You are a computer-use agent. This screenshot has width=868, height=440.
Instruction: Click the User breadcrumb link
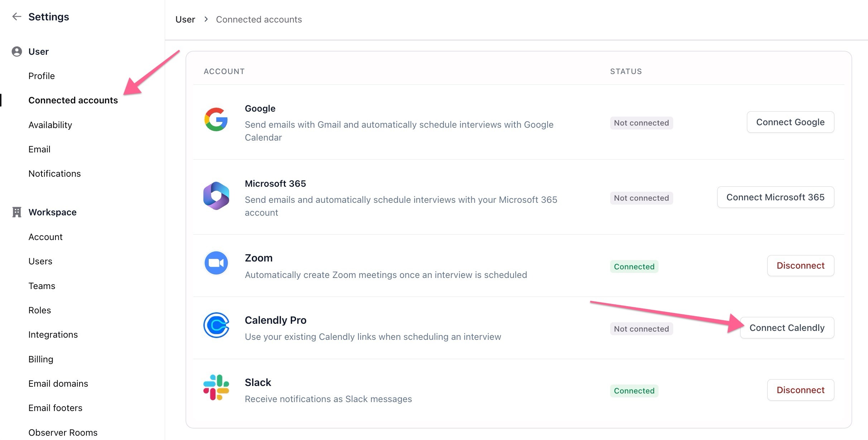[x=185, y=19]
